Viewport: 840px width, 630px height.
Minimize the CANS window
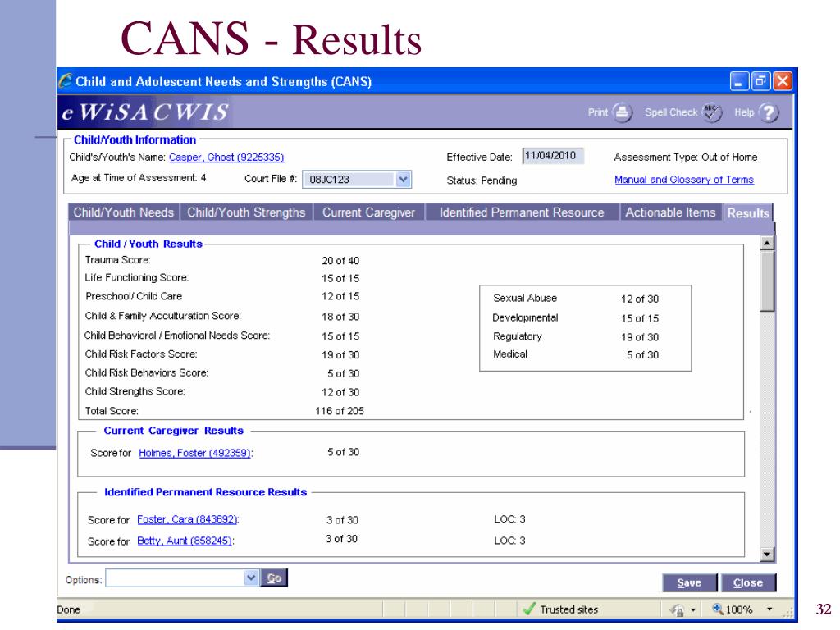(739, 81)
